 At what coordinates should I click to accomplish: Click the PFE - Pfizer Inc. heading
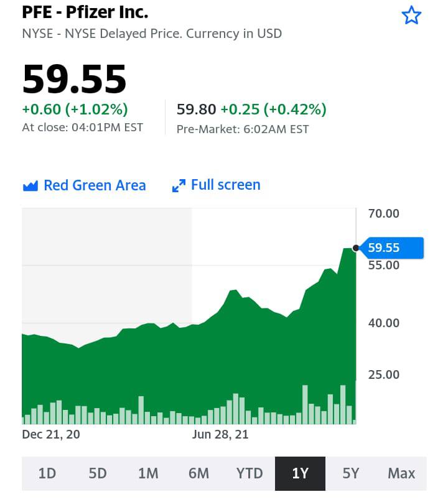(x=85, y=12)
